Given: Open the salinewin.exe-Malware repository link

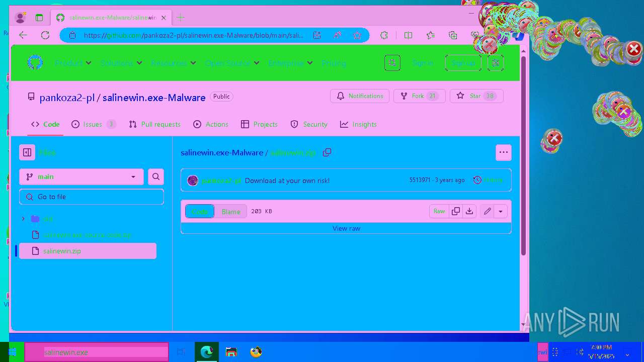Looking at the screenshot, I should [x=154, y=98].
